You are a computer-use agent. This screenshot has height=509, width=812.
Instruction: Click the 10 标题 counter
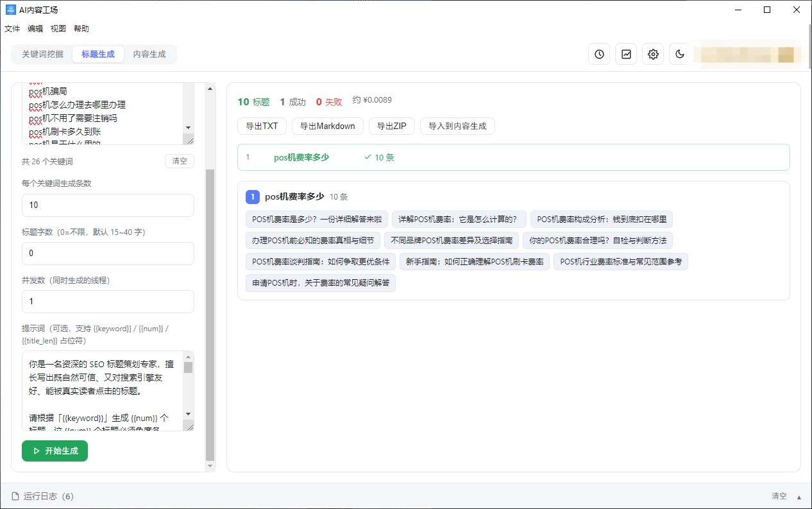coord(253,101)
